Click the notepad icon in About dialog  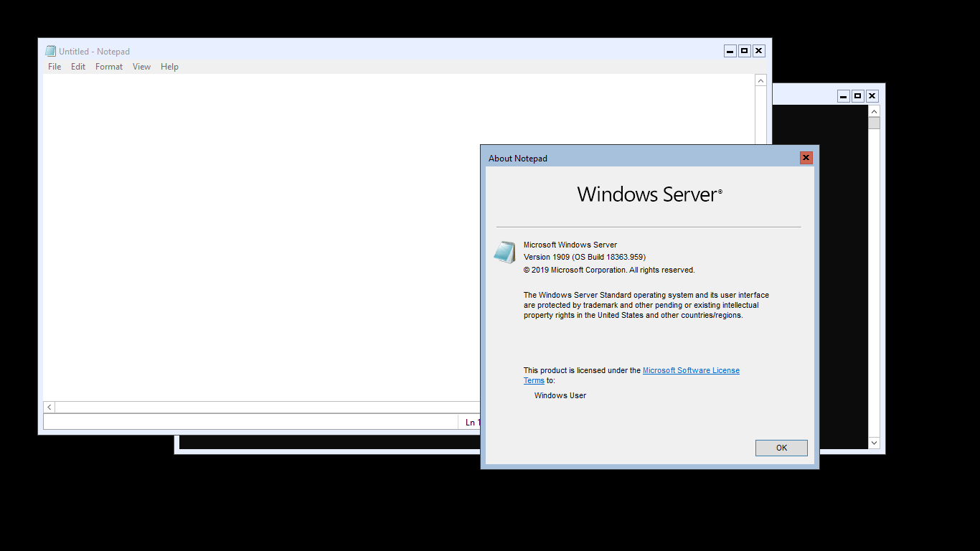[504, 253]
